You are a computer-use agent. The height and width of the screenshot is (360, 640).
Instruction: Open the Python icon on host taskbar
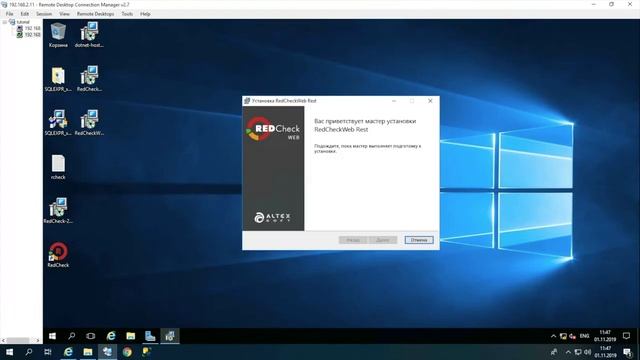point(147,352)
